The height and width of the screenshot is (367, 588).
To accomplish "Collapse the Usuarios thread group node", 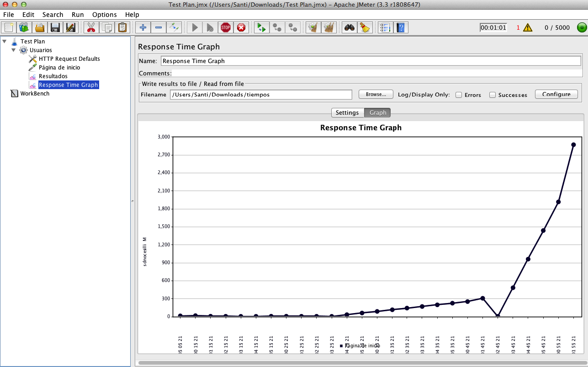I will (x=14, y=50).
